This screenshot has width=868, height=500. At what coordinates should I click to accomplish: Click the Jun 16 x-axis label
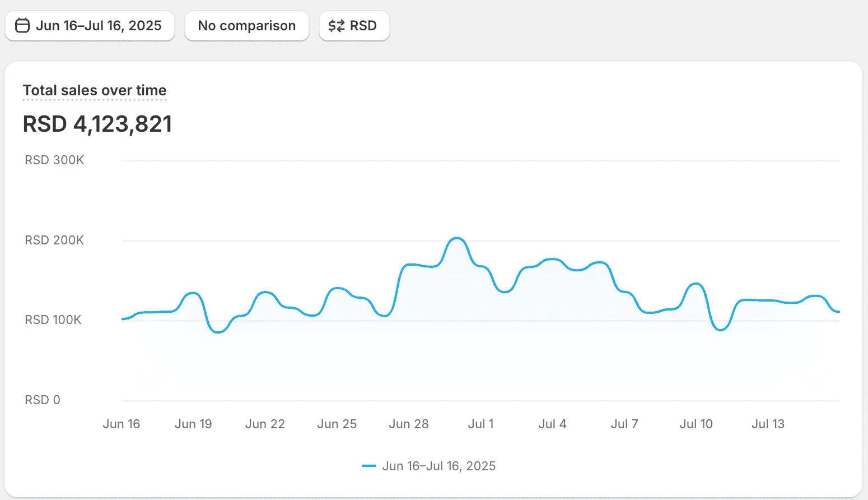121,424
